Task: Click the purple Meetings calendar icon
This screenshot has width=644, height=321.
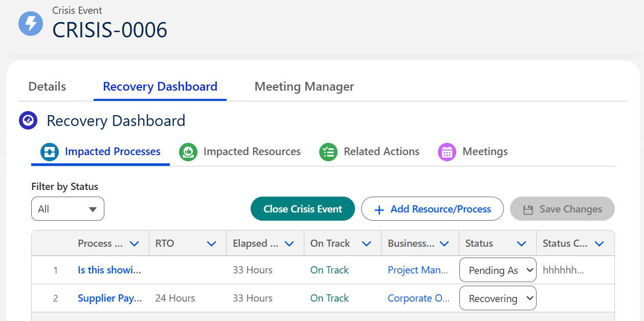Action: click(447, 152)
